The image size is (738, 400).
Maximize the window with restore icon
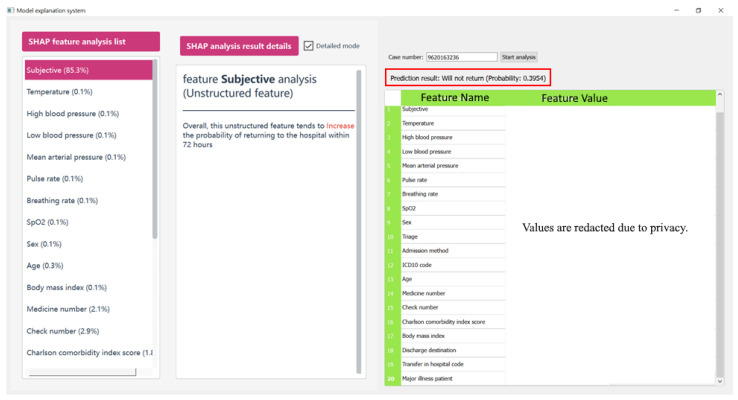pyautogui.click(x=698, y=10)
